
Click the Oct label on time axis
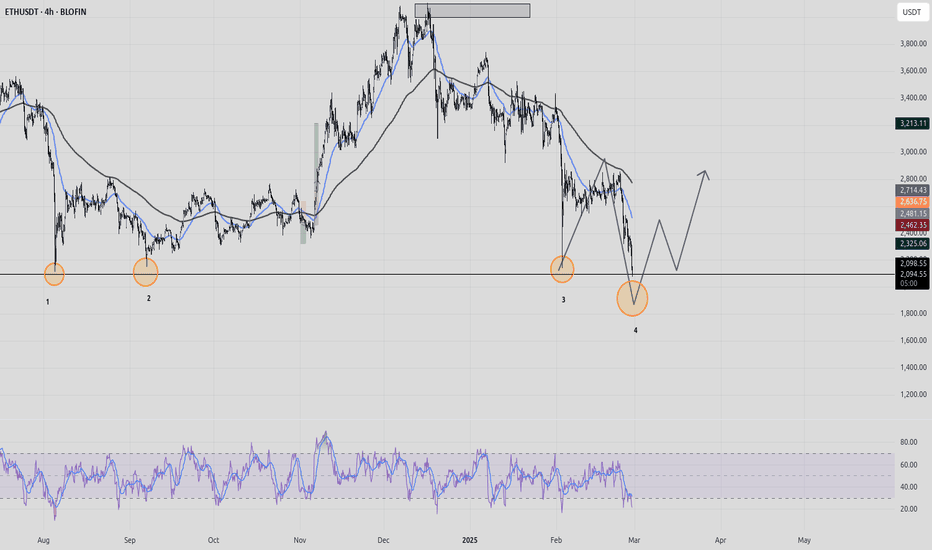(x=213, y=540)
